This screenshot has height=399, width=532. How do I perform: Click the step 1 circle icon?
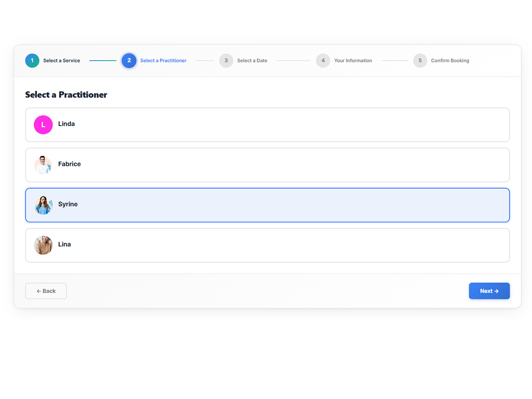point(32,61)
